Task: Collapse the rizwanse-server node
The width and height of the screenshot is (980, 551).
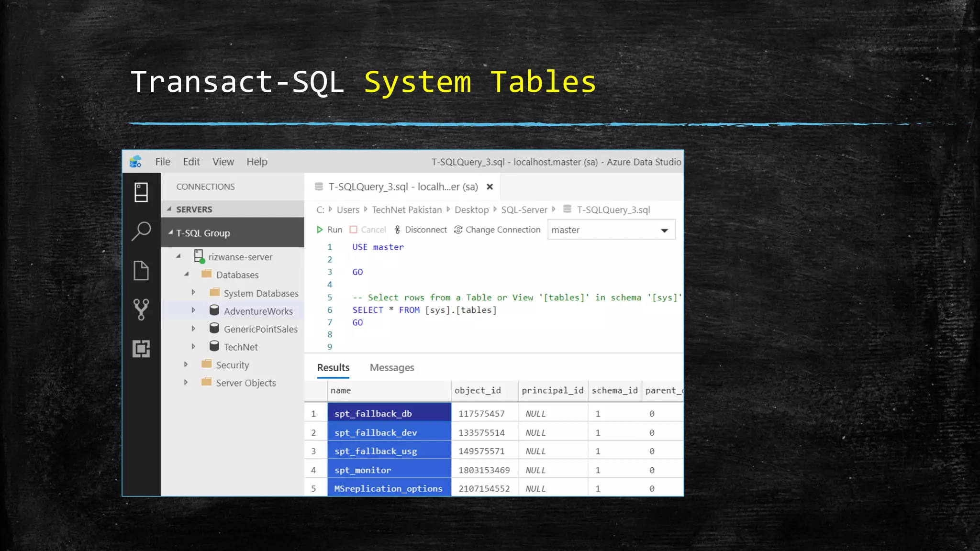Action: [x=178, y=256]
